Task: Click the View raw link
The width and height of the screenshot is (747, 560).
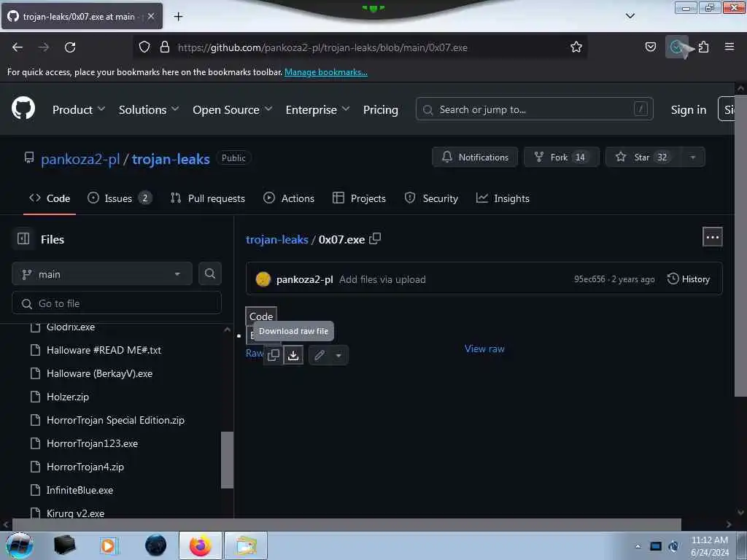Action: click(484, 349)
